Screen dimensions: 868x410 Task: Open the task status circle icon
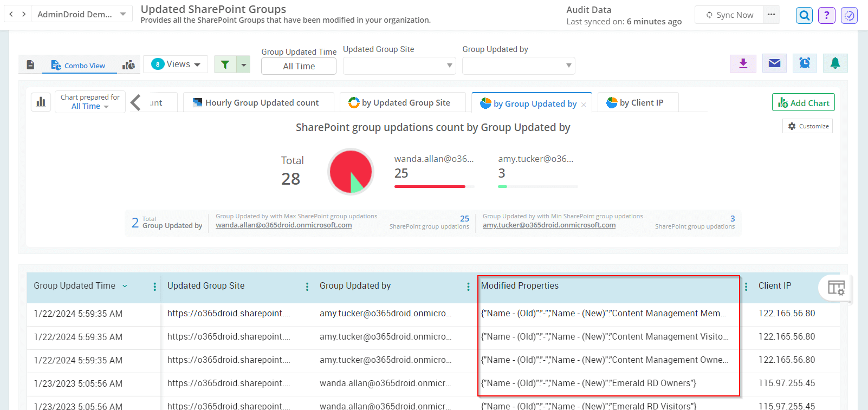coord(849,15)
